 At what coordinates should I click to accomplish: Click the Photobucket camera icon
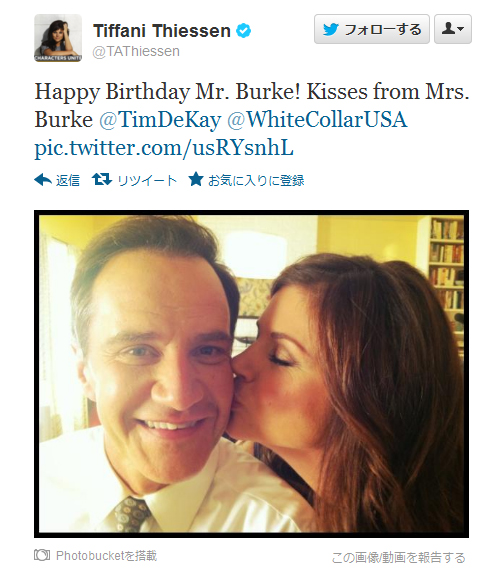click(42, 555)
